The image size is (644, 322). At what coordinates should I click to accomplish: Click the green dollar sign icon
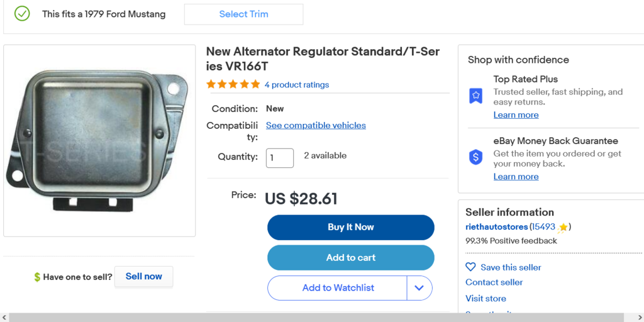pos(37,277)
